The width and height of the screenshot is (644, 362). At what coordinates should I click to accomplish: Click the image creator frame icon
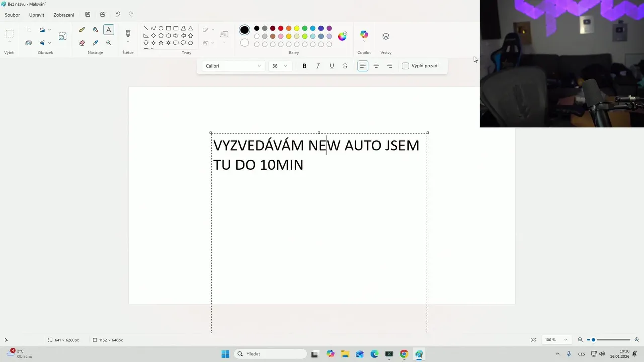[62, 36]
